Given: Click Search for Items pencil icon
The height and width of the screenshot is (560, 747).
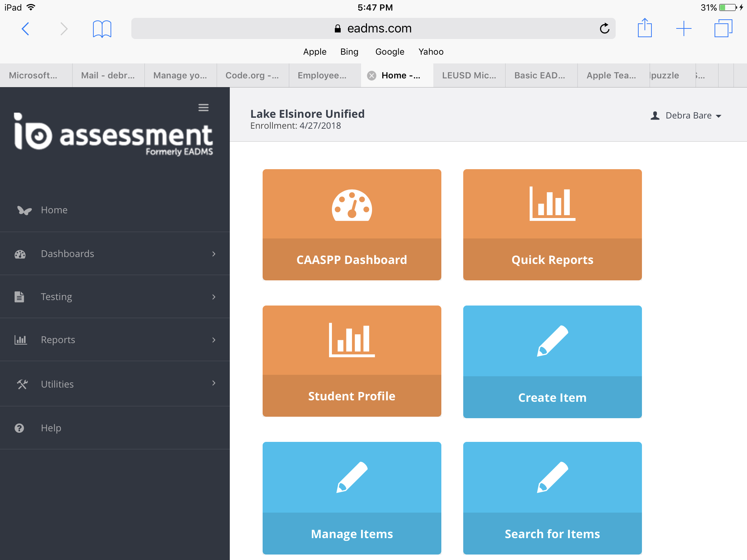Looking at the screenshot, I should click(x=552, y=477).
